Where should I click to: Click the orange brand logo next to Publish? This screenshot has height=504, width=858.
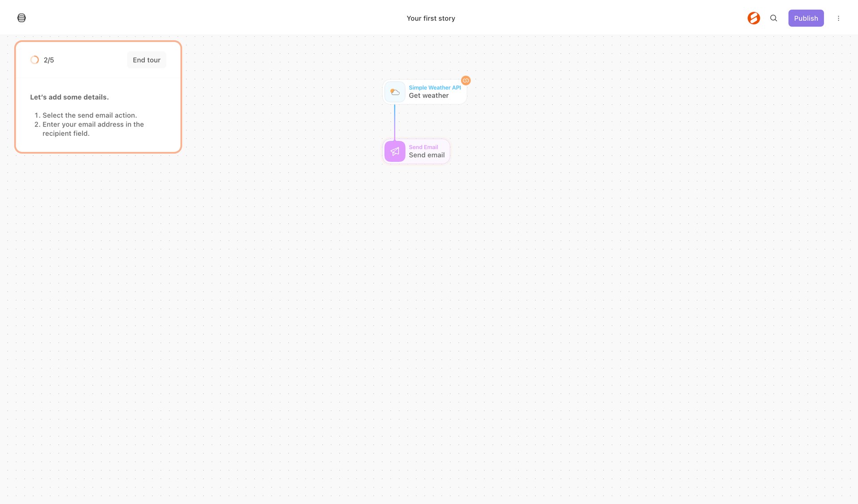coord(753,18)
